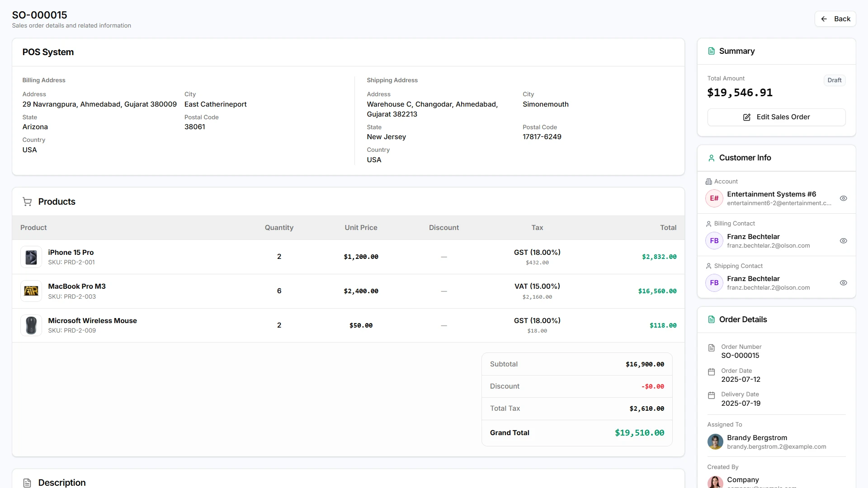Click the Account building icon
The height and width of the screenshot is (488, 868).
click(708, 182)
